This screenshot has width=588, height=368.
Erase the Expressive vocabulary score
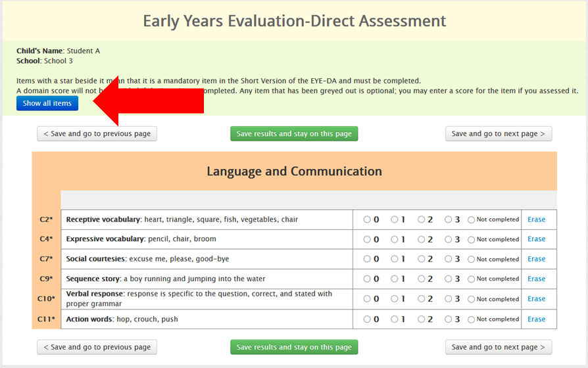(536, 239)
